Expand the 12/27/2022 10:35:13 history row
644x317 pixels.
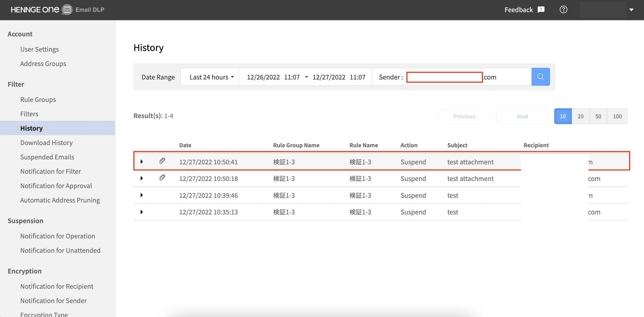142,212
